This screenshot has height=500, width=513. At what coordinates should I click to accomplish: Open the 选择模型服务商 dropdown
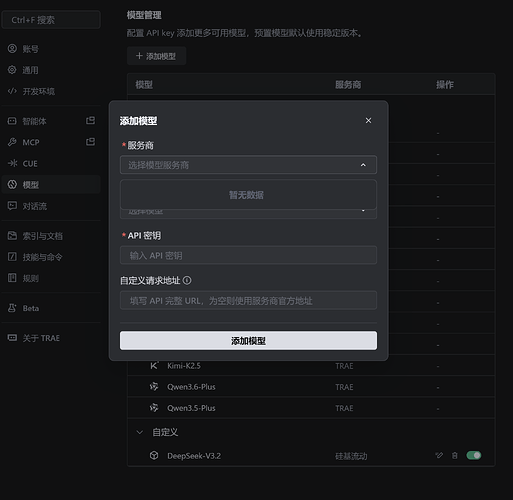click(x=248, y=165)
